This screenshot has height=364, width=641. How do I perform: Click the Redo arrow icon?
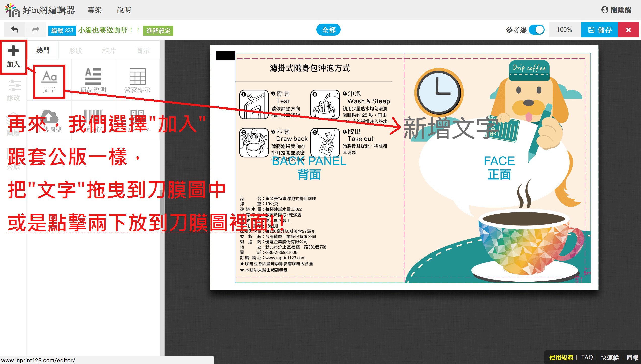[36, 30]
